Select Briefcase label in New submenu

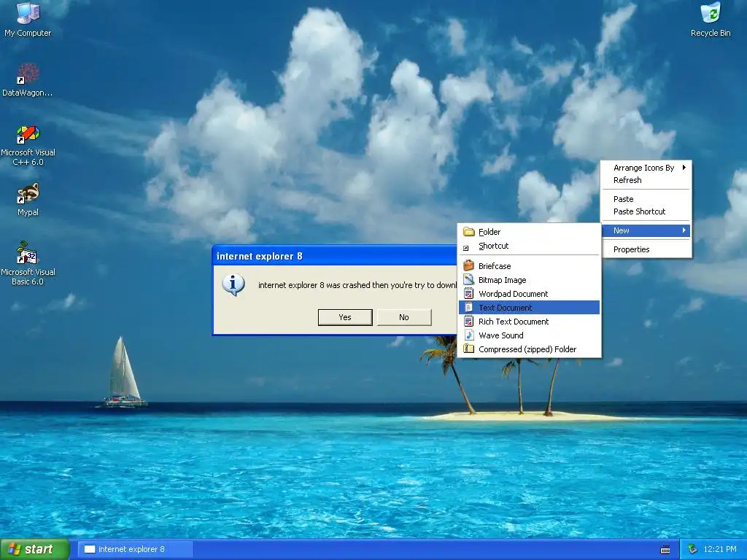coord(495,265)
